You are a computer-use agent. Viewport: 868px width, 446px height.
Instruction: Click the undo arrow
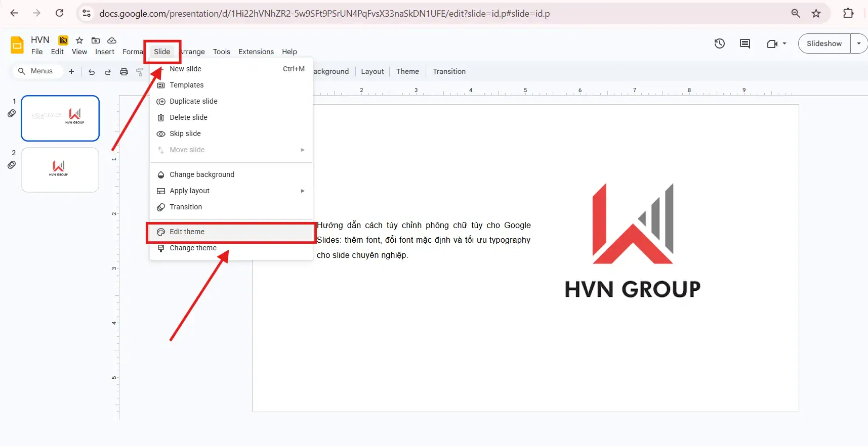point(92,72)
